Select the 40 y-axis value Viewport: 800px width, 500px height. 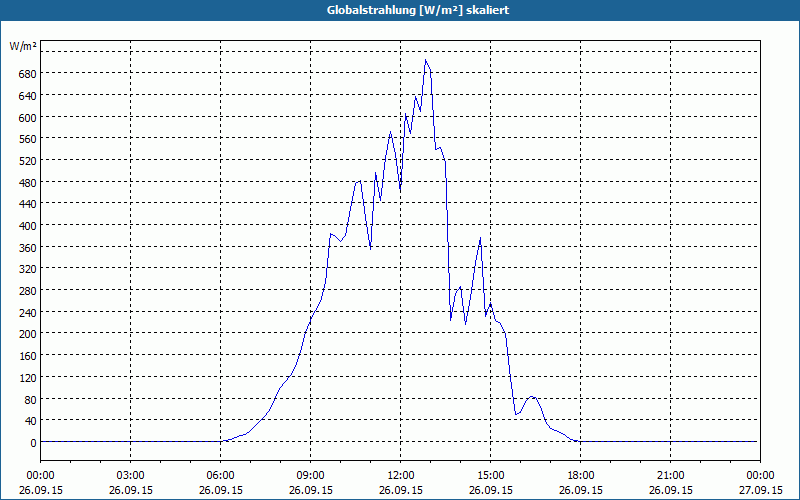(30, 421)
